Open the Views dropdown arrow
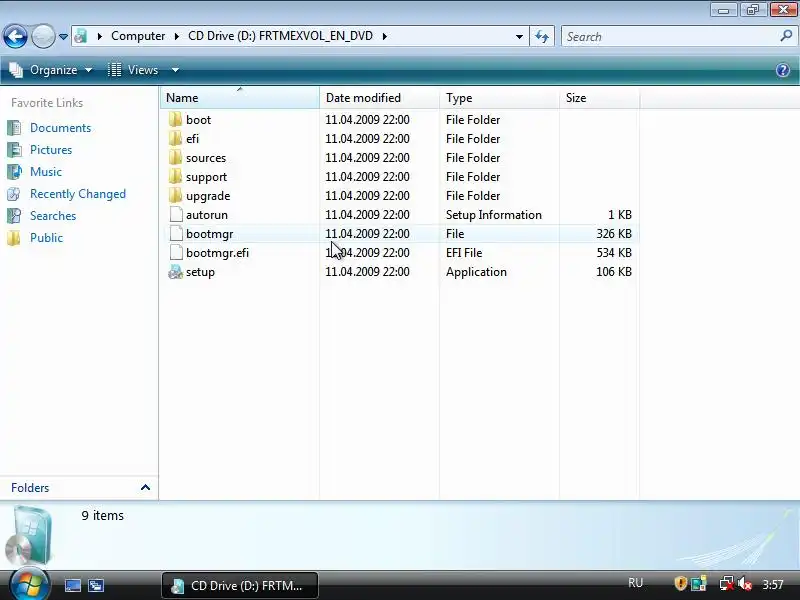Image resolution: width=800 pixels, height=600 pixels. tap(175, 70)
